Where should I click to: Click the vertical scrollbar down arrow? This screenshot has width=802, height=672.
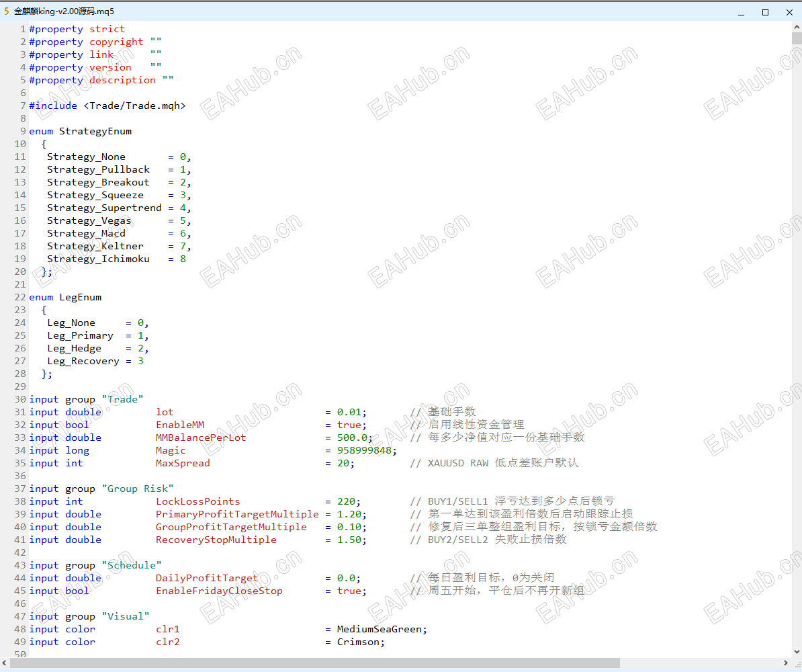tap(797, 652)
